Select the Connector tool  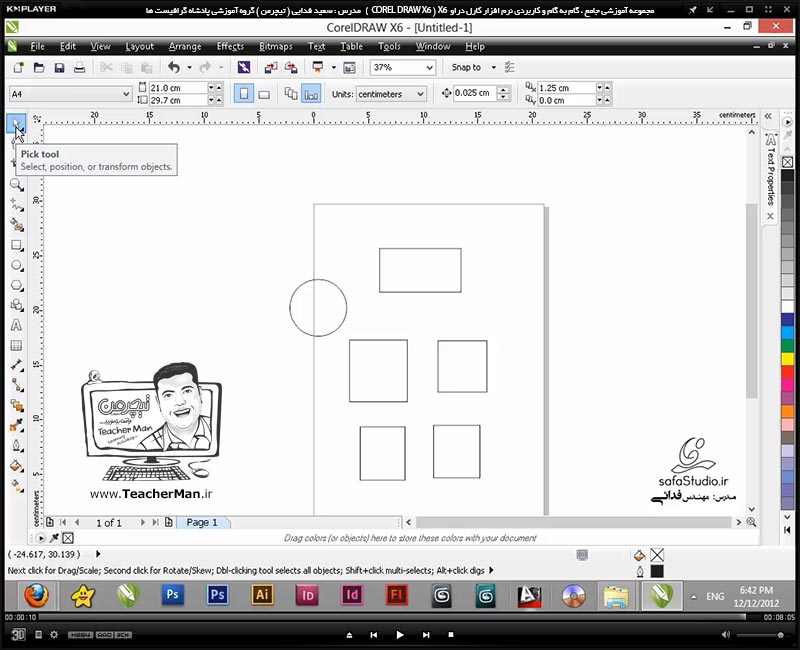(x=16, y=385)
